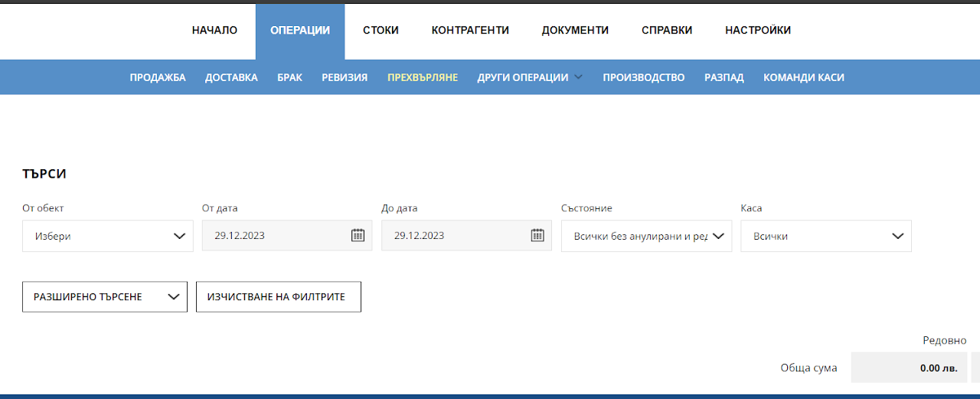Expand Разширено търсене options
980x399 pixels.
(x=105, y=296)
